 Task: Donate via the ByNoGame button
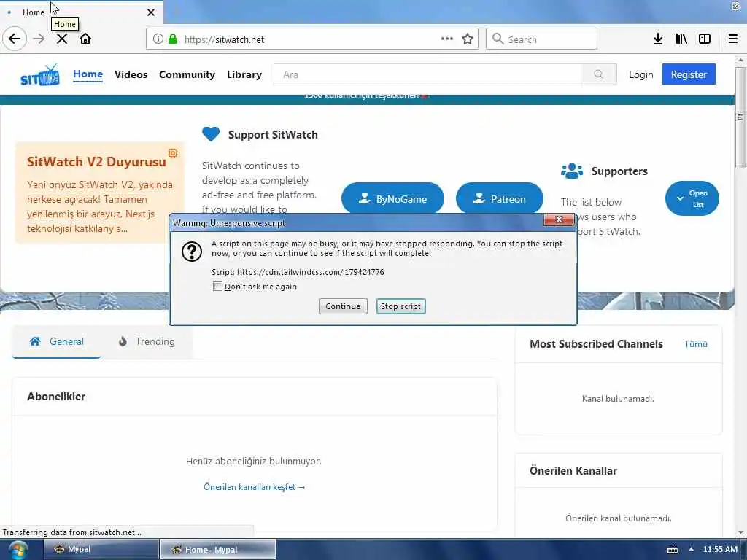coord(392,198)
